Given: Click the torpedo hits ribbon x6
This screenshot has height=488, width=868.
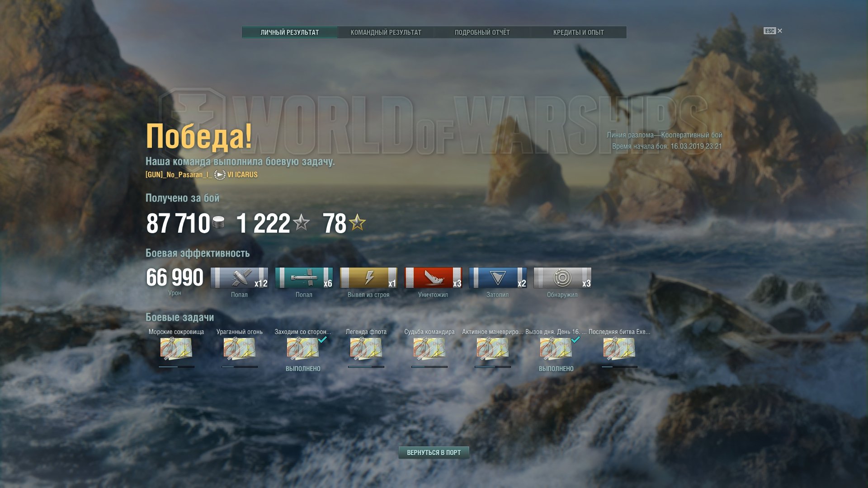Looking at the screenshot, I should [x=304, y=278].
